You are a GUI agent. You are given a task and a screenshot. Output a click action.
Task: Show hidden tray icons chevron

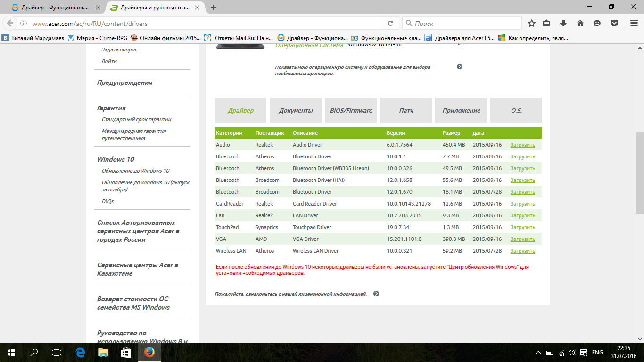point(538,353)
